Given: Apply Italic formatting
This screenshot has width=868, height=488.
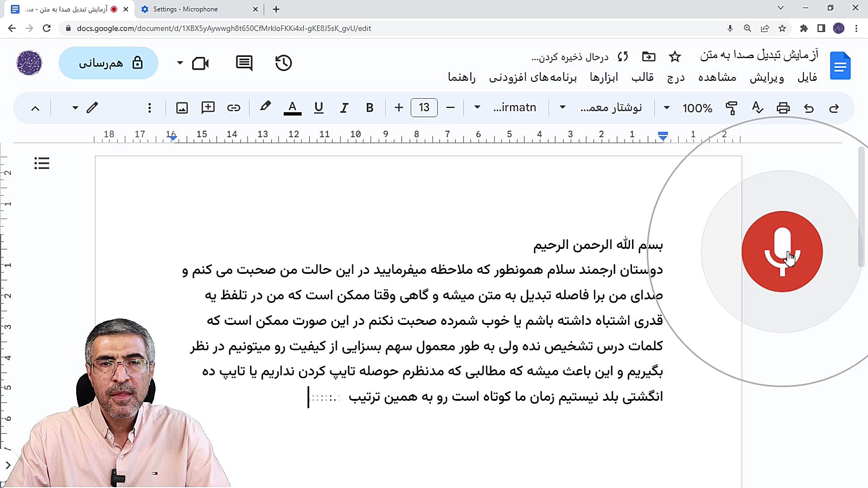Looking at the screenshot, I should point(344,108).
